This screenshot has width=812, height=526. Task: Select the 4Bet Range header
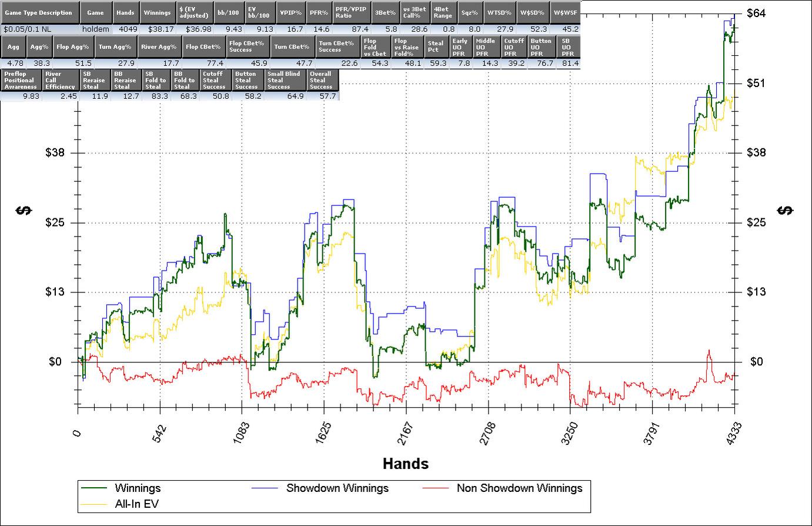[x=443, y=12]
